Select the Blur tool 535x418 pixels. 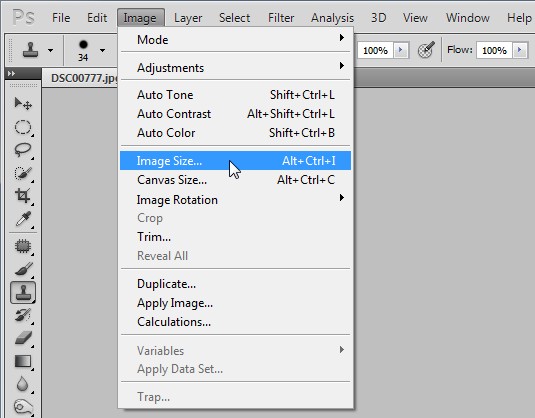[23, 384]
